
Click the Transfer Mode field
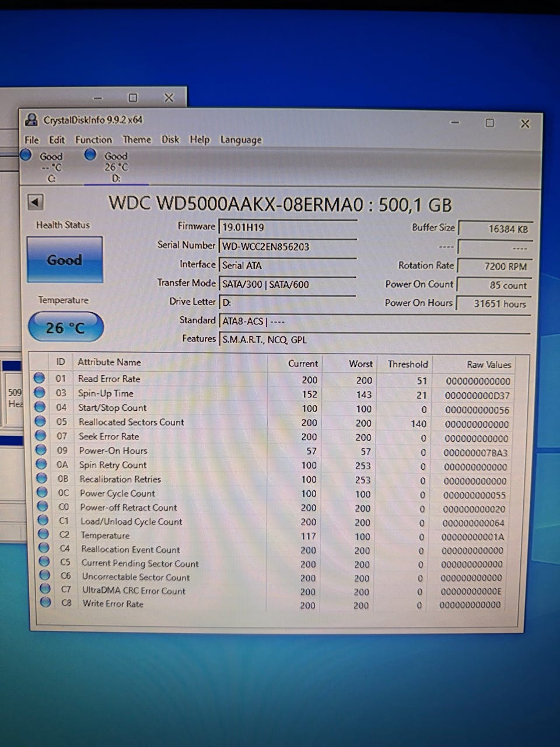pos(288,284)
